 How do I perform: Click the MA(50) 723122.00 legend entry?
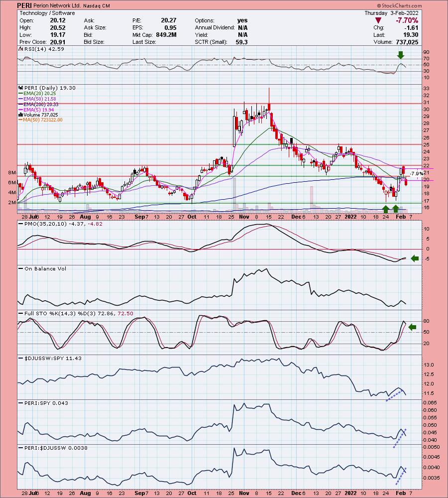tap(41, 120)
